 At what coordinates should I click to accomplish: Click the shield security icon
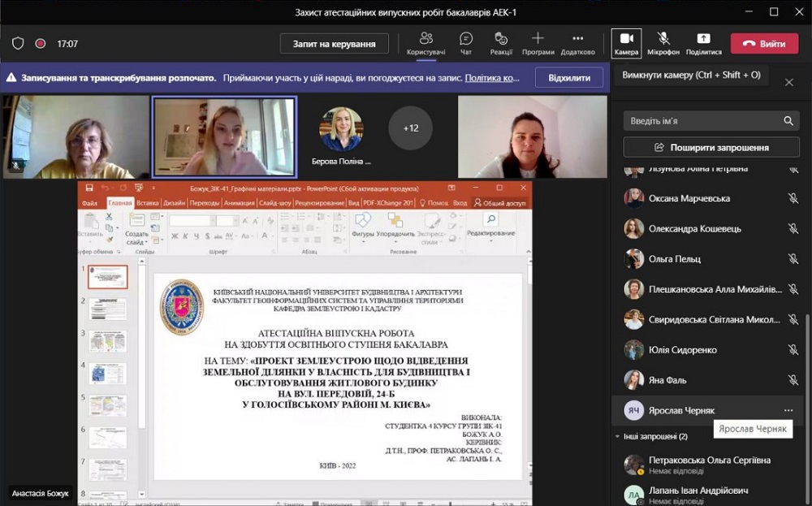coord(18,44)
